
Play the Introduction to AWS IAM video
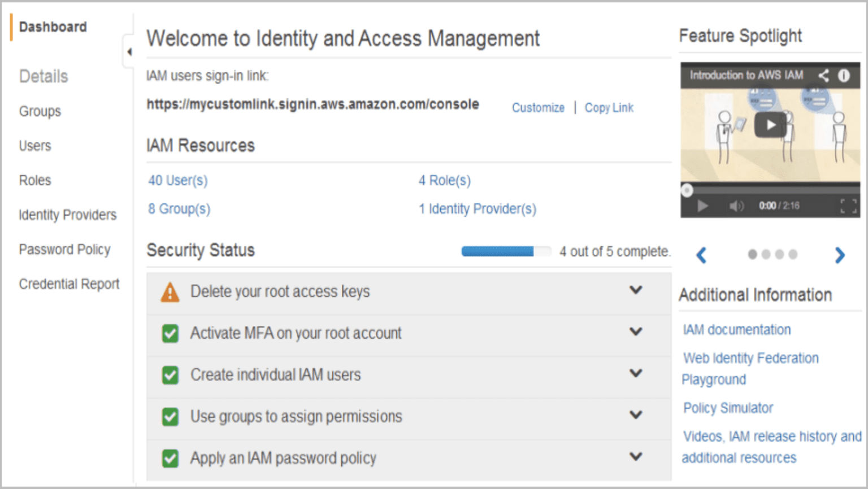coord(770,124)
